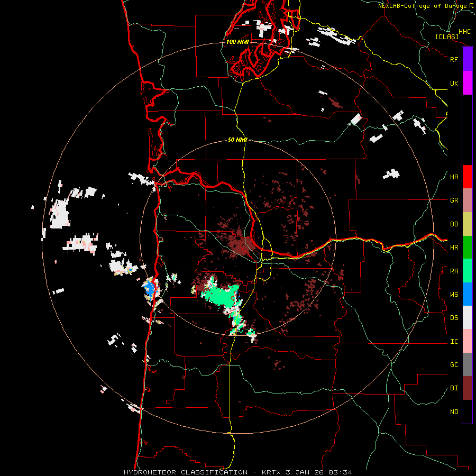Click the HYDROMETEOR CLASSIFICATION title text

(186, 472)
